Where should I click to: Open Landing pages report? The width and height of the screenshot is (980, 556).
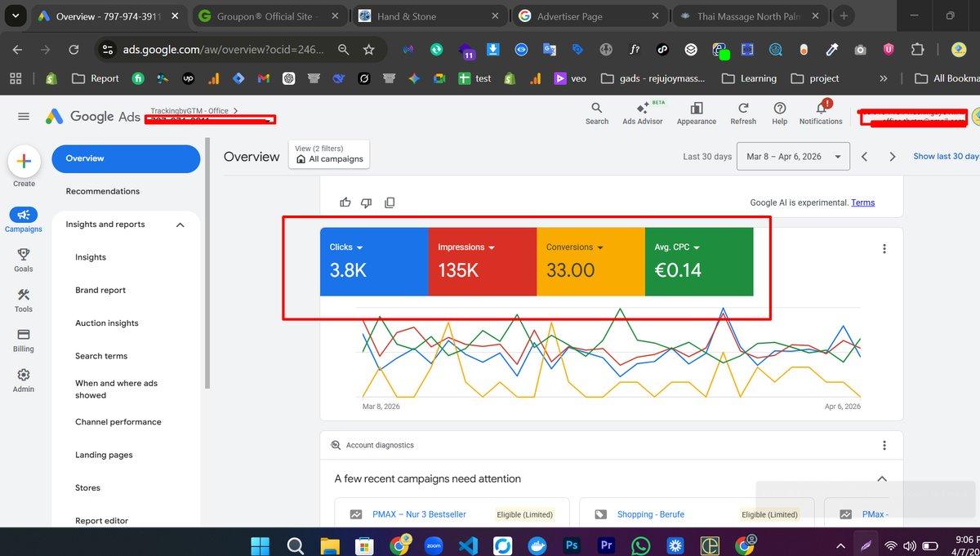coord(104,455)
